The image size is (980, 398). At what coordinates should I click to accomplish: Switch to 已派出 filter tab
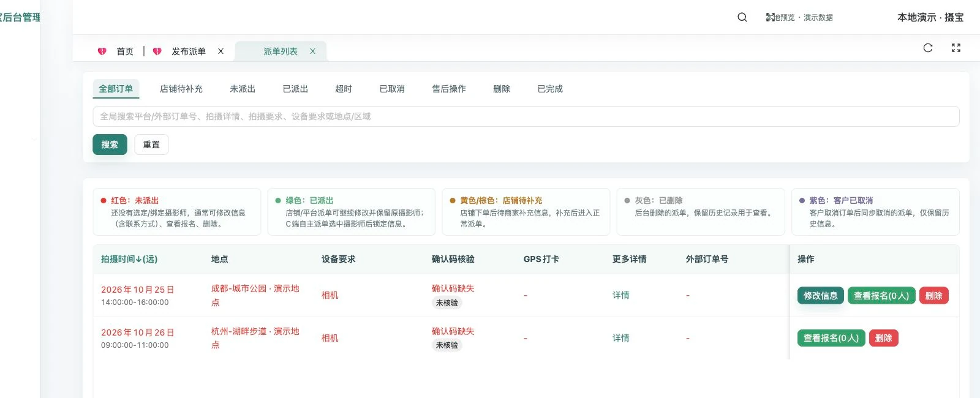[295, 89]
